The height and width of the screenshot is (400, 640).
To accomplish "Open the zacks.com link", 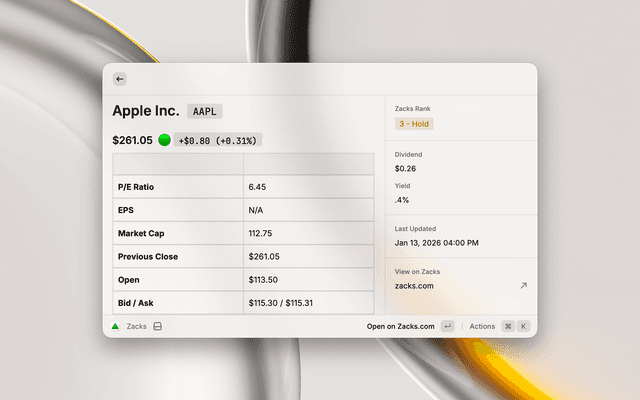I will (x=414, y=286).
